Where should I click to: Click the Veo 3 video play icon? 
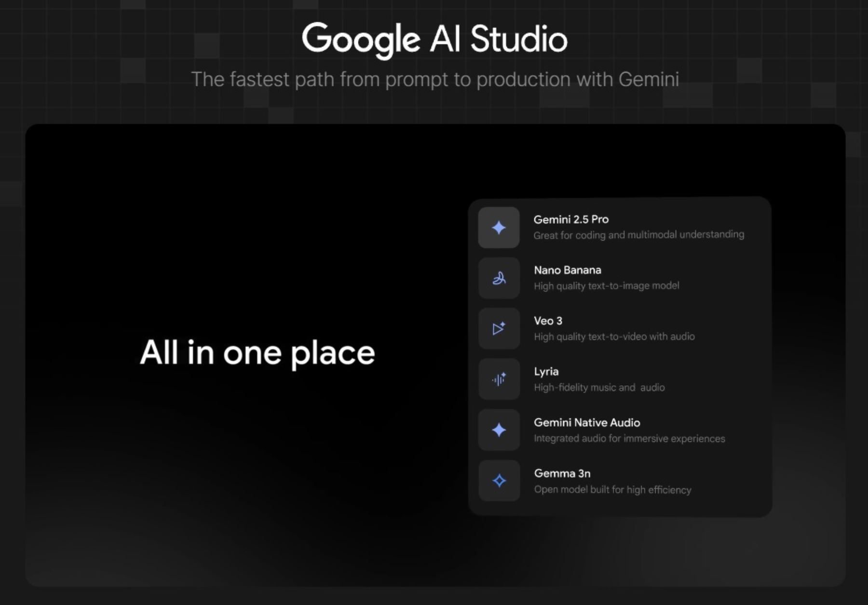[499, 329]
